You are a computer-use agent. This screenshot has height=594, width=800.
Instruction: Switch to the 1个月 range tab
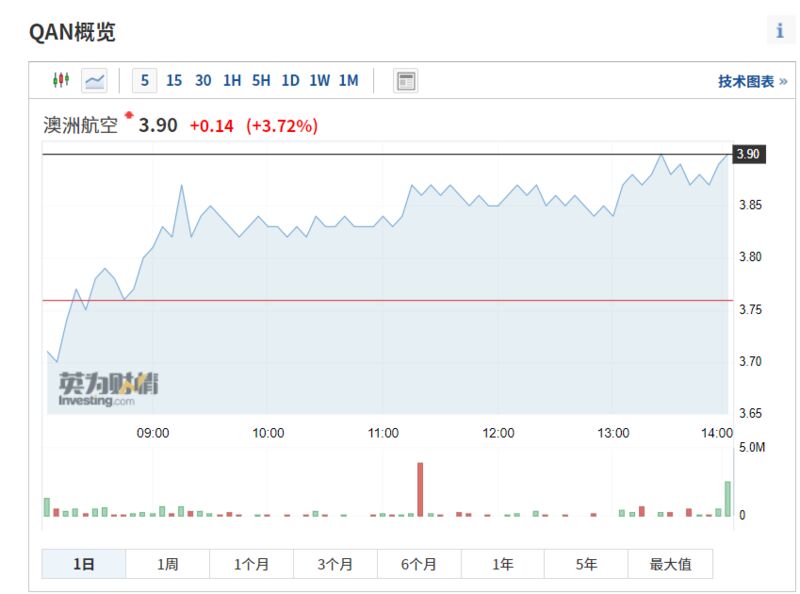pos(251,564)
